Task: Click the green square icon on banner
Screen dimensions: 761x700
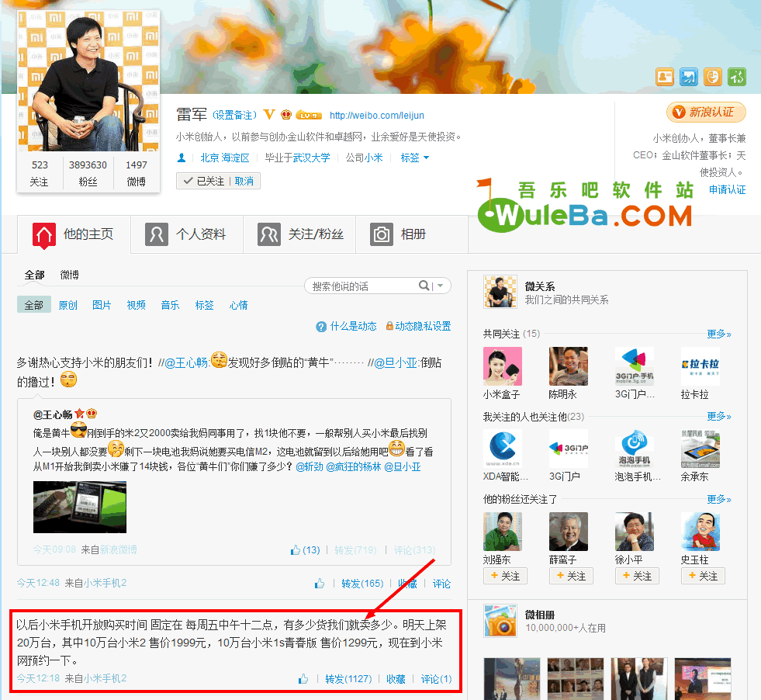Action: [737, 77]
